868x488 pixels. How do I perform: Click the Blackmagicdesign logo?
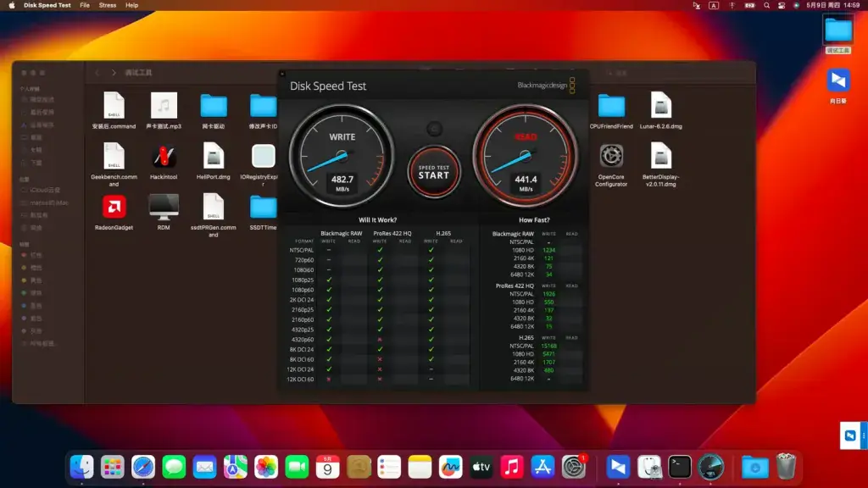coord(546,86)
